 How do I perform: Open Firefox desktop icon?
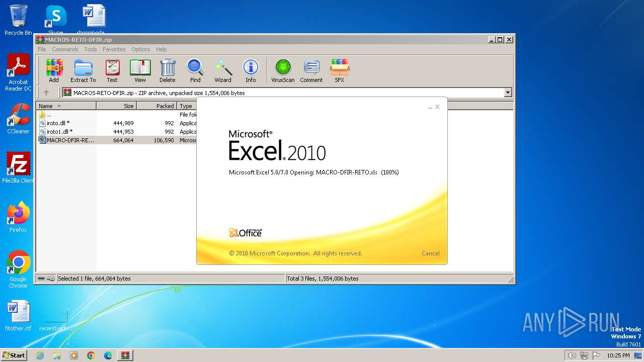click(x=18, y=217)
